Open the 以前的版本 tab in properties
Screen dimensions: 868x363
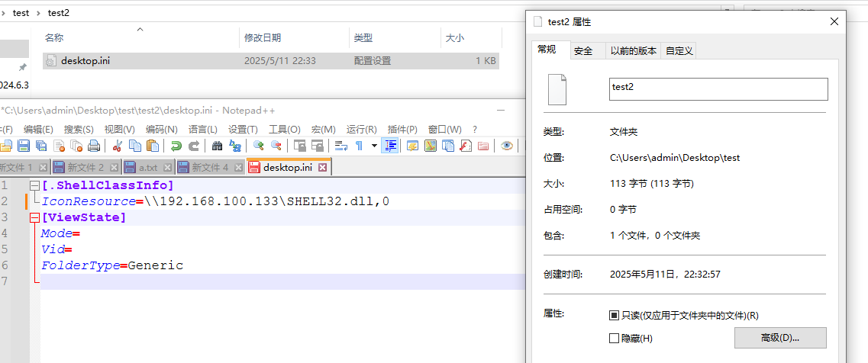634,51
